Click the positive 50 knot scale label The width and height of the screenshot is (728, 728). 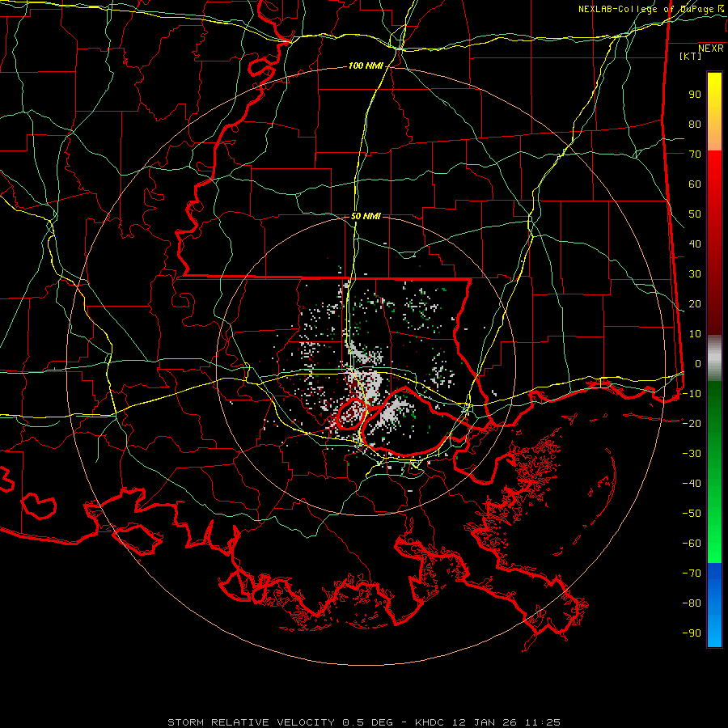pos(695,214)
